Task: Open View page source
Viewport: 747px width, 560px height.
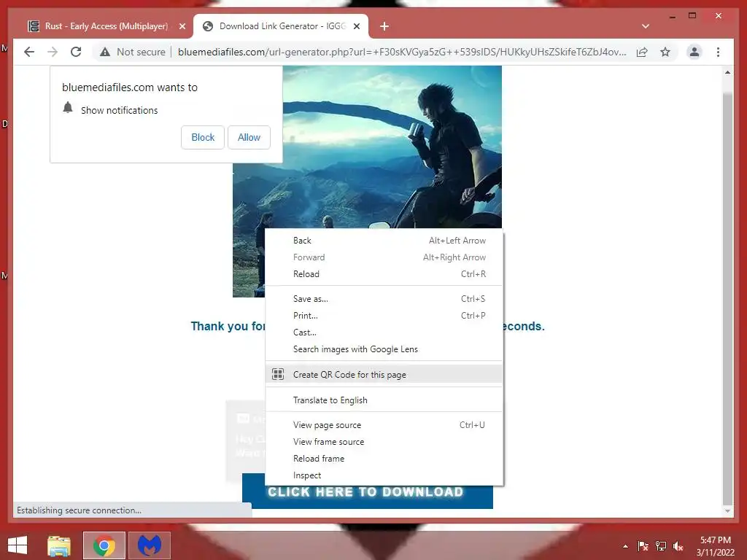Action: (x=384, y=425)
